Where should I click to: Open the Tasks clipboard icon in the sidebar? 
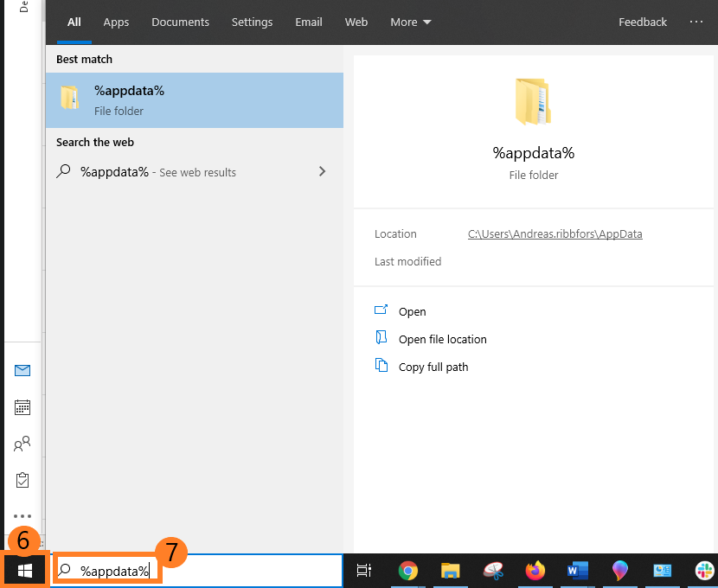pos(22,480)
